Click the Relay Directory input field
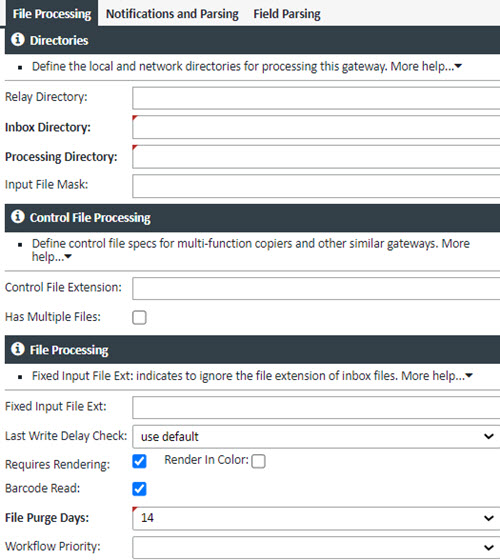Image resolution: width=500 pixels, height=560 pixels. coord(316,98)
